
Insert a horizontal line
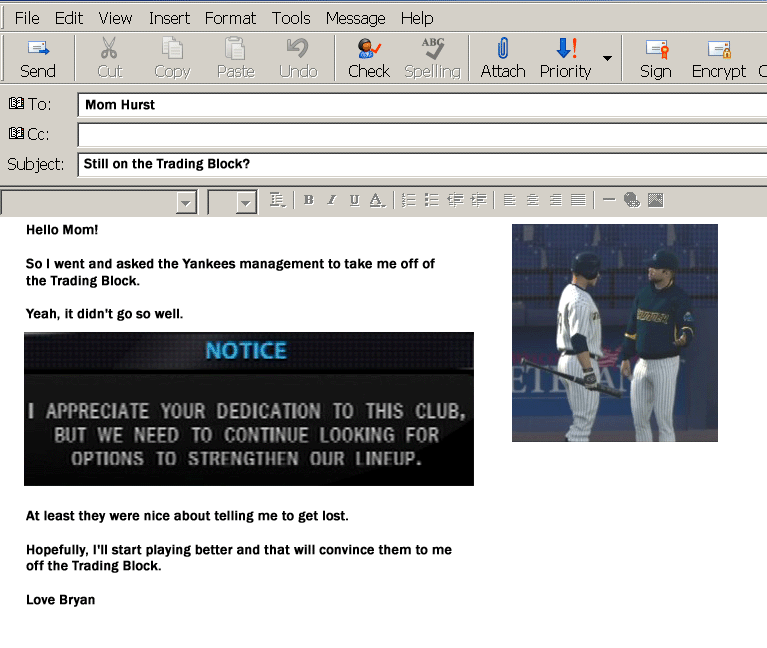tap(609, 200)
